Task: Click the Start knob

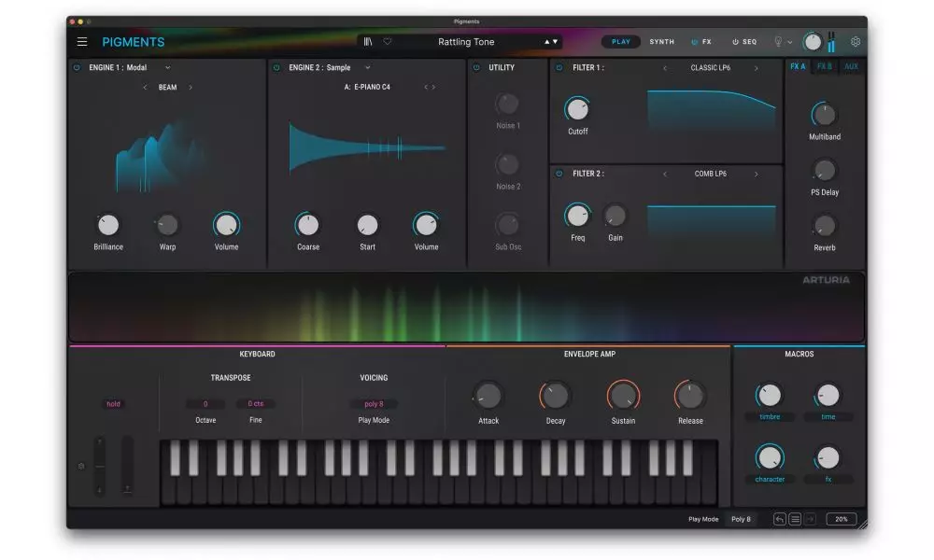Action: tap(367, 225)
